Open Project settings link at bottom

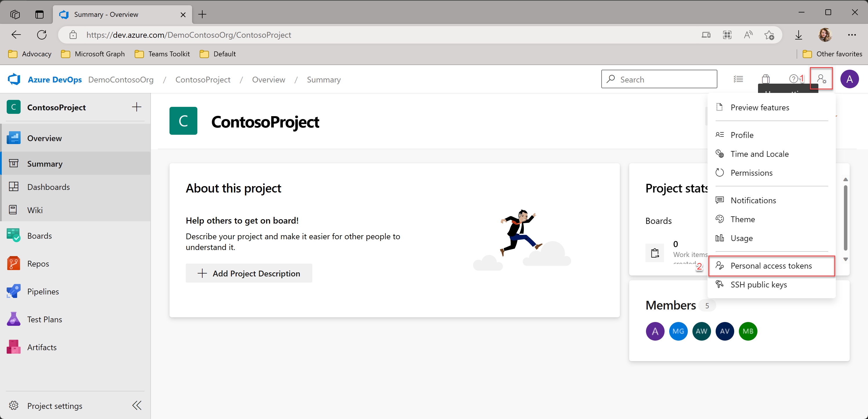[x=54, y=406]
